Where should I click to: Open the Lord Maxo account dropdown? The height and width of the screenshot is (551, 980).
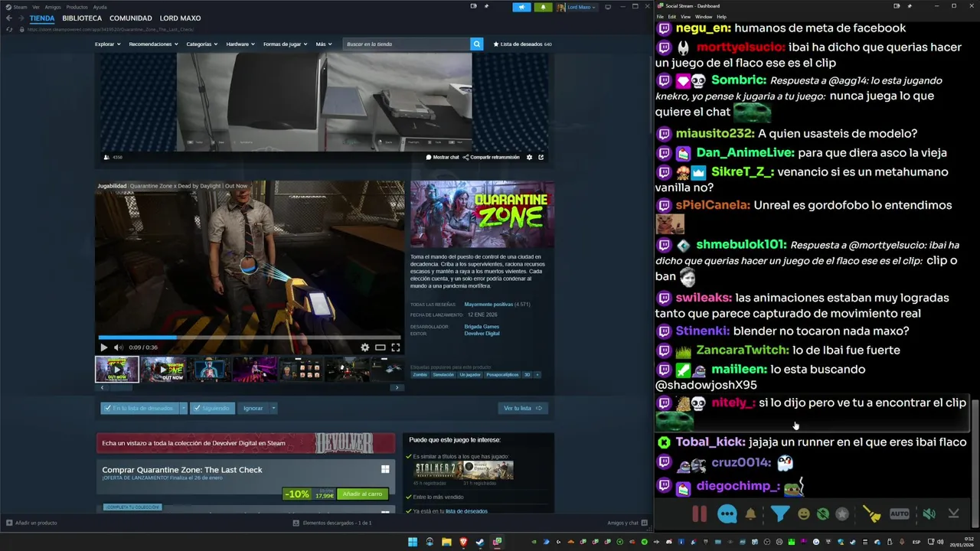pyautogui.click(x=577, y=7)
